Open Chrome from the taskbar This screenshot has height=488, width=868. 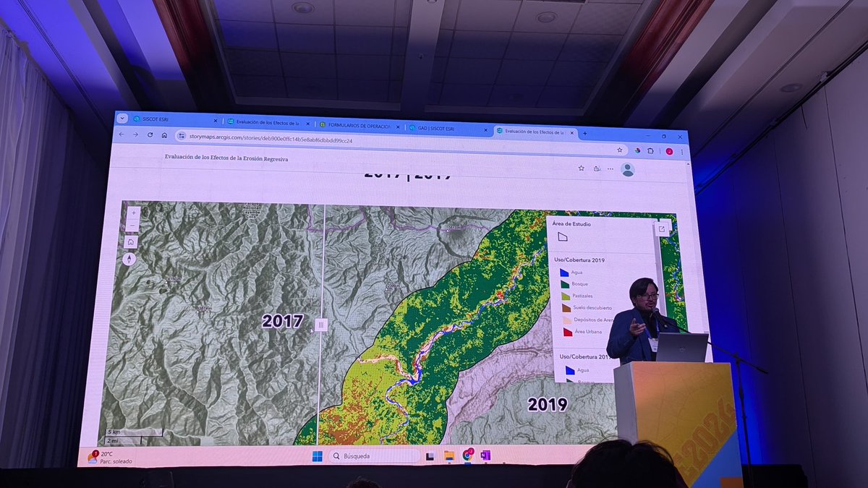click(x=467, y=455)
